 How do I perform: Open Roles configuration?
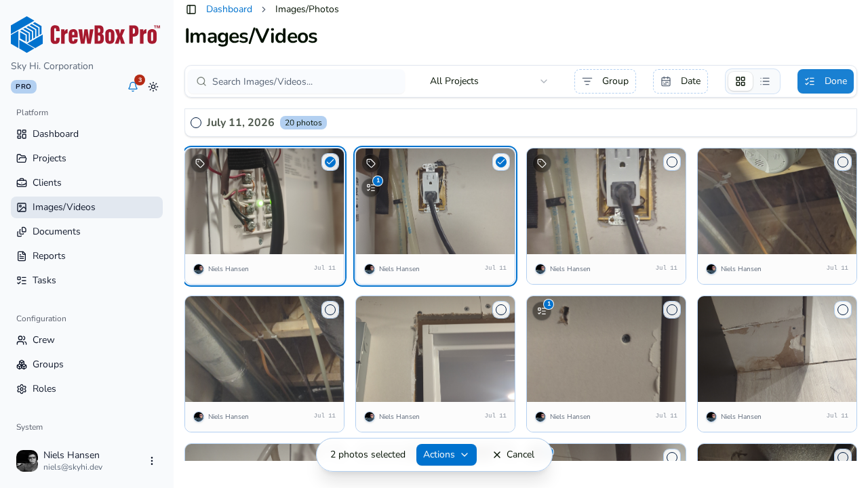87,389
